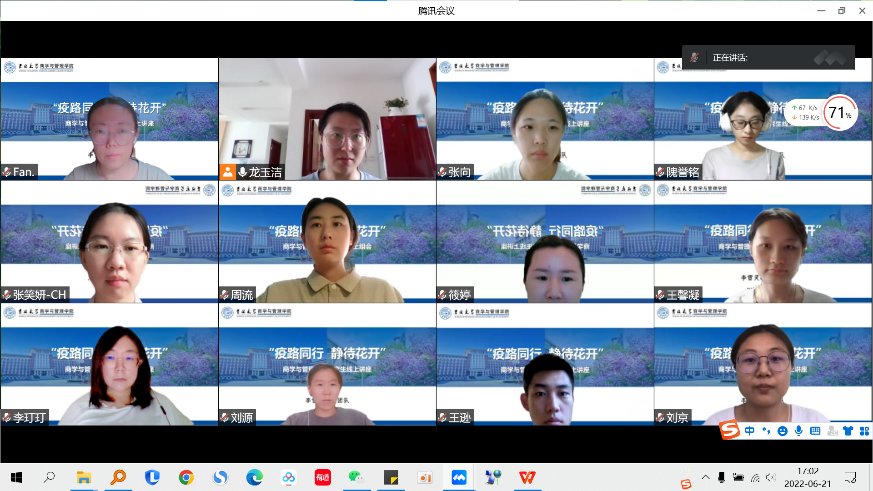Open the Sogou soft keyboard

[x=815, y=431]
